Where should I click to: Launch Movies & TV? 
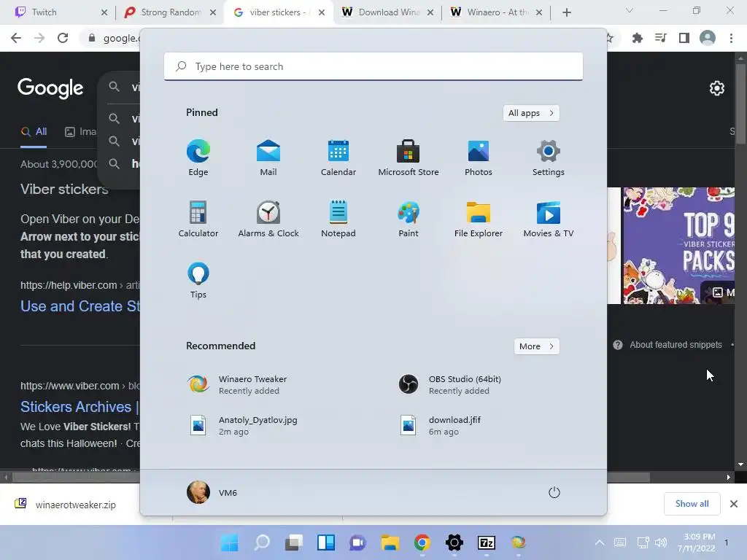point(549,219)
